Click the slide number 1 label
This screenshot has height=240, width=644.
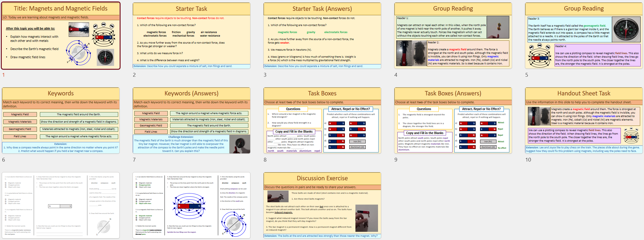click(4, 75)
